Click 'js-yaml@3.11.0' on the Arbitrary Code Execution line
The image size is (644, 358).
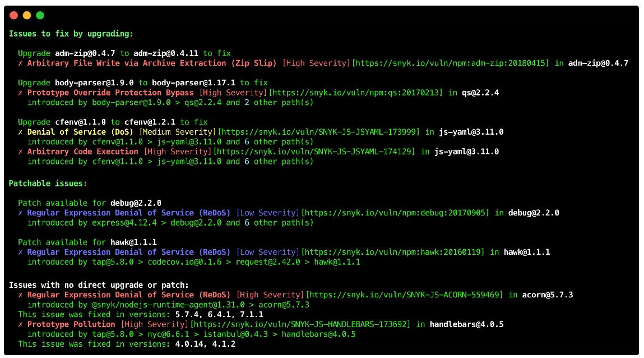coord(466,152)
